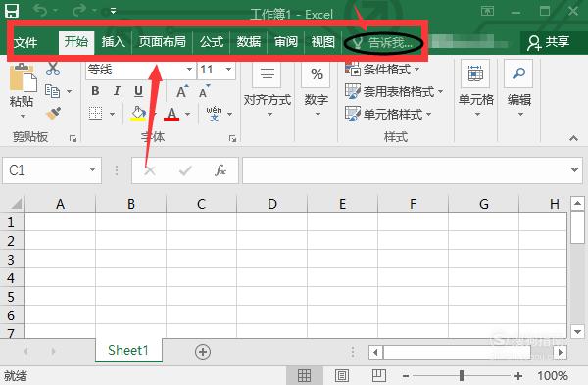Switch to the 视图 tab
588x385 pixels.
tap(322, 41)
